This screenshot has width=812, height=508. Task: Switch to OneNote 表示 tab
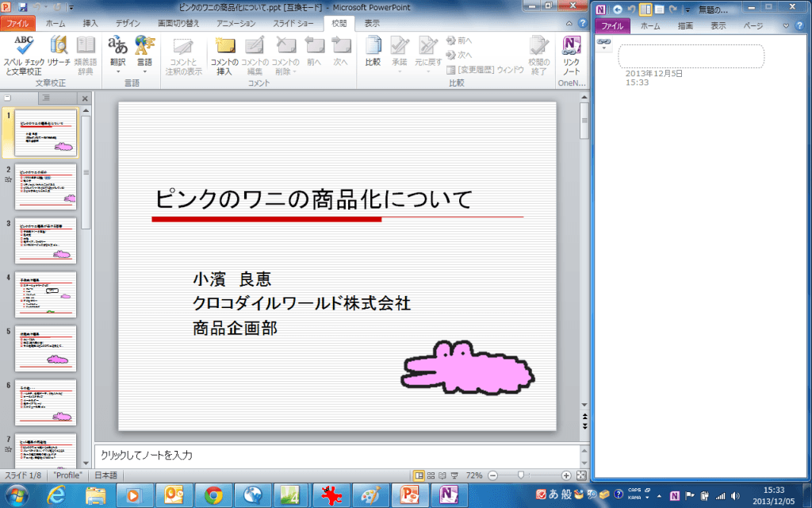[x=718, y=26]
